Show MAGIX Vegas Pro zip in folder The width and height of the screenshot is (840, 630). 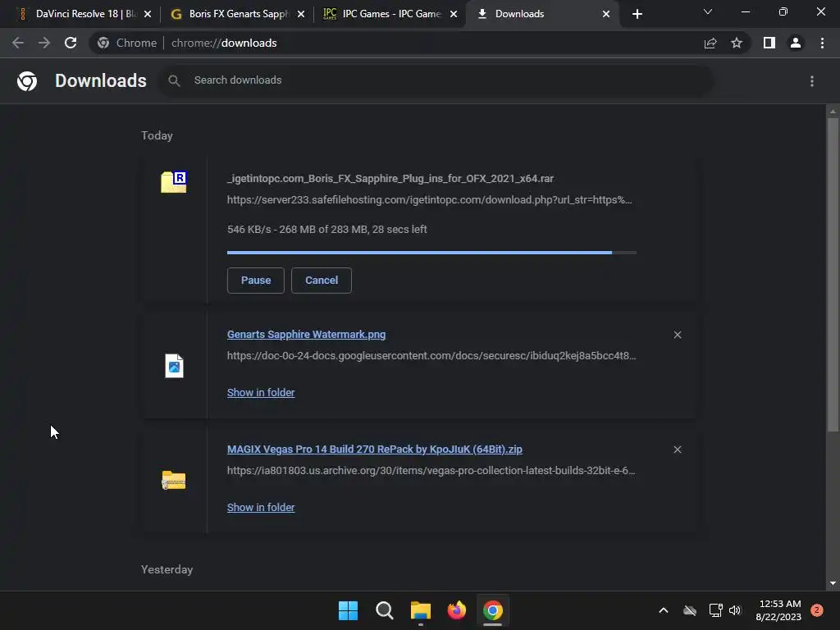coord(261,507)
